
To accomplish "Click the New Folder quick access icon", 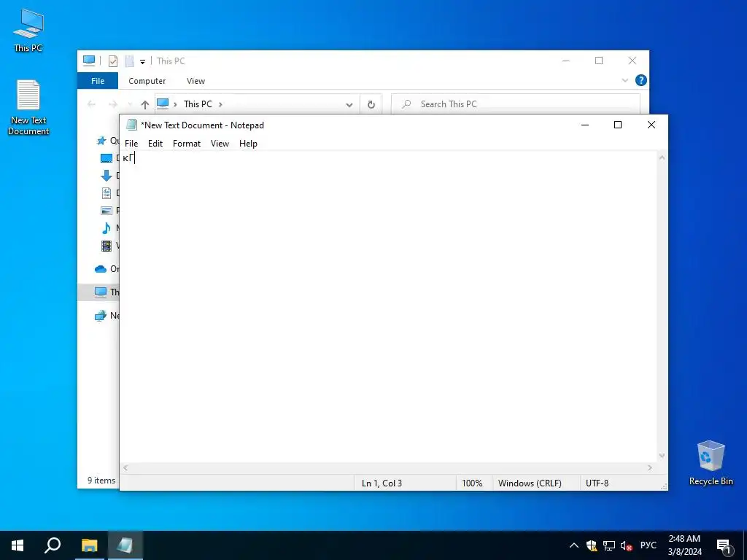I will [129, 61].
